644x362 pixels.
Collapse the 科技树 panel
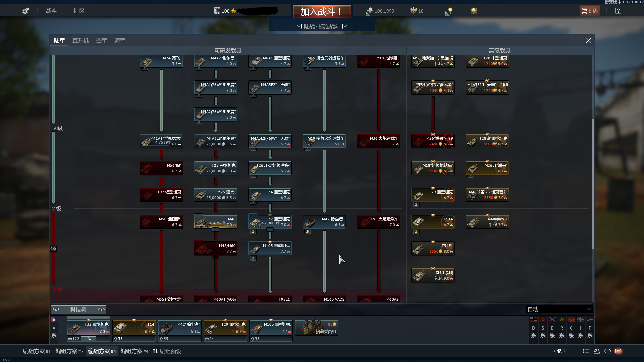[x=78, y=309]
